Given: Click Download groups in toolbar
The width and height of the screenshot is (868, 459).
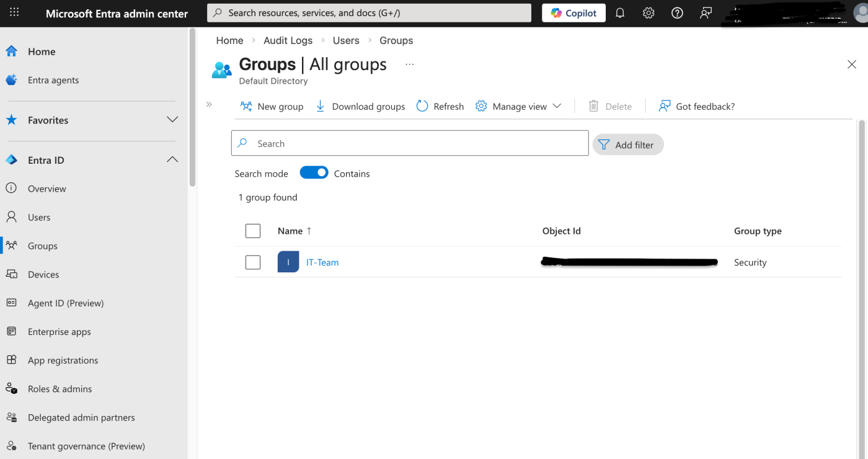Looking at the screenshot, I should 360,106.
